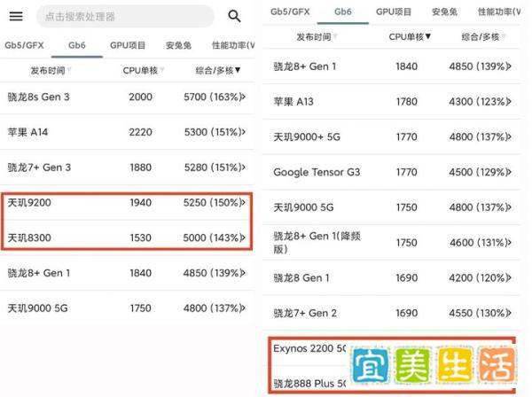Expand chevron on 骁龙8+ Gen 1(降频版) row
532x397 pixels.
pos(509,243)
